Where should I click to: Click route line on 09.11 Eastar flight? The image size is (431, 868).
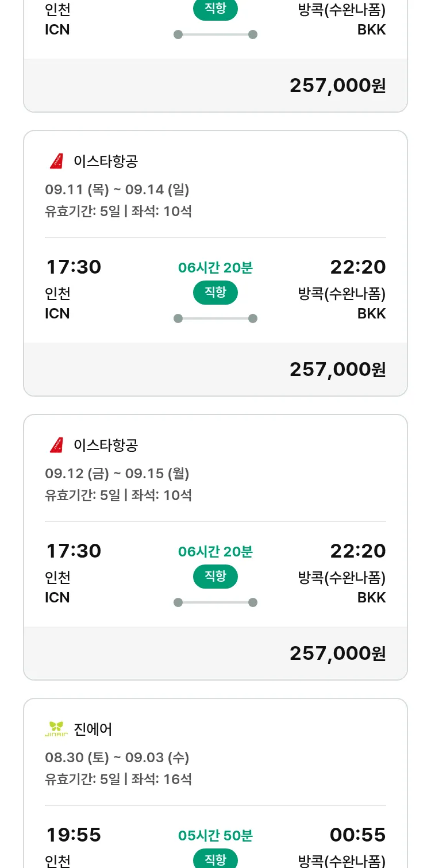(x=215, y=318)
